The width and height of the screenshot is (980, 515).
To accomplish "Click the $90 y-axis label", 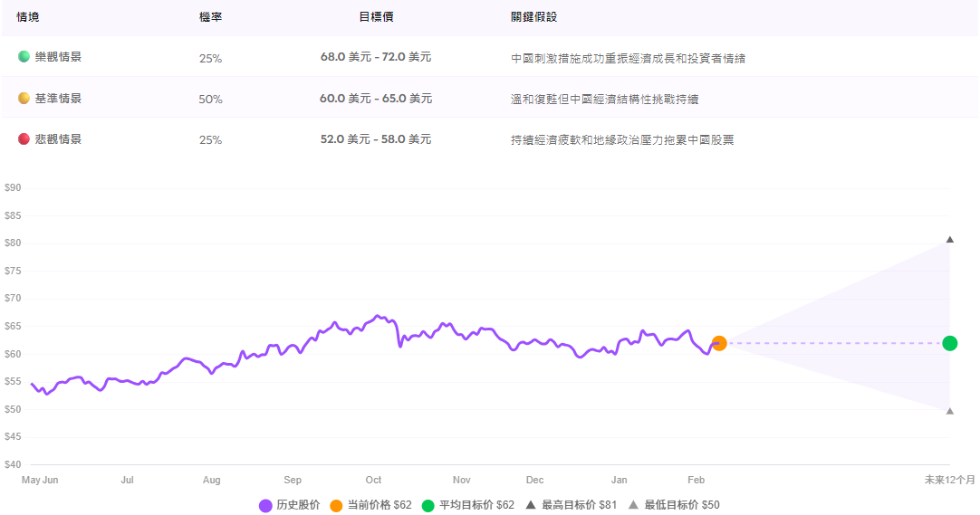I will pyautogui.click(x=13, y=188).
